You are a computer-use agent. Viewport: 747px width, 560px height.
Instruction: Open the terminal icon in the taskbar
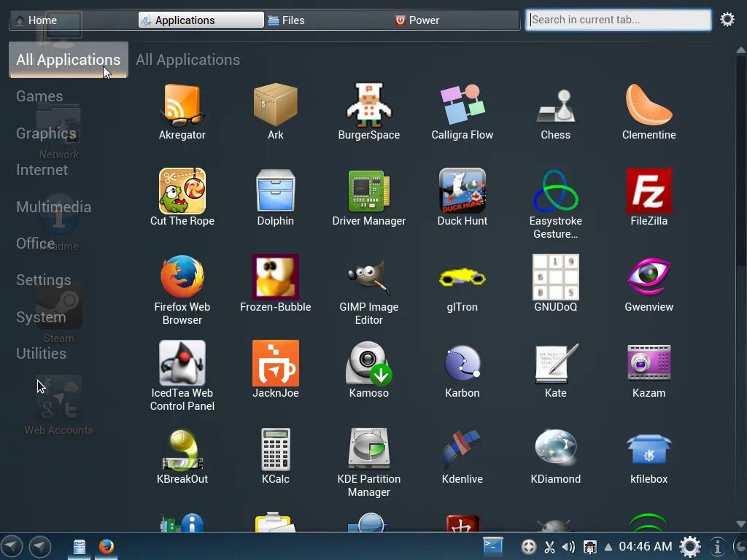click(x=492, y=545)
